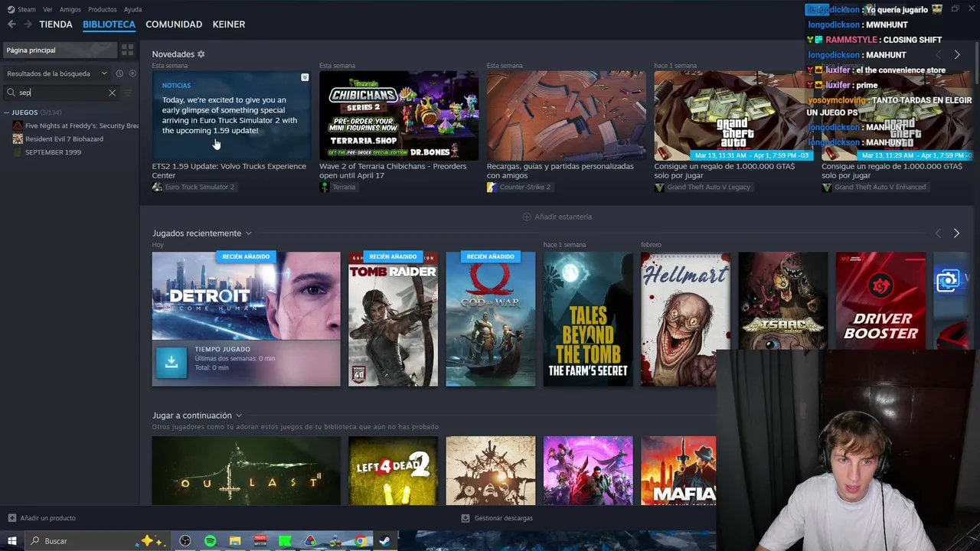Switch to the COMUNIDAD tab

(x=174, y=24)
